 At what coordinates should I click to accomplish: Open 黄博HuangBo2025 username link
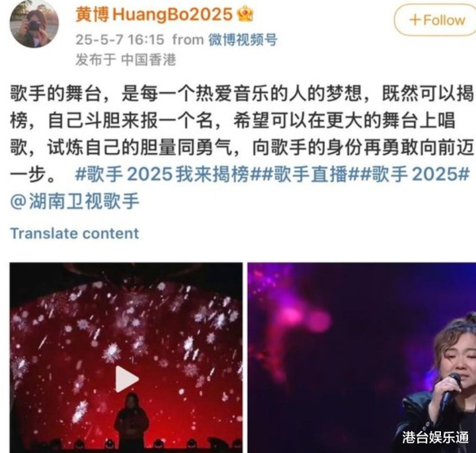(154, 15)
